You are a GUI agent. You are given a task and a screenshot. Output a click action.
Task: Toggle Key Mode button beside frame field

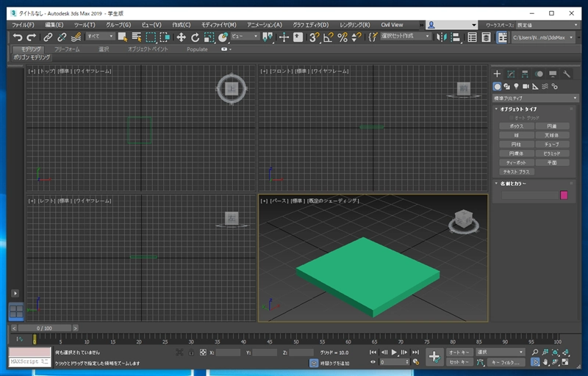coord(373,362)
